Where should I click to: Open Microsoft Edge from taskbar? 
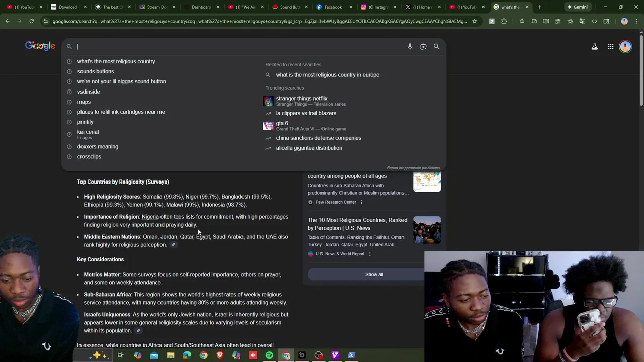[x=187, y=355]
